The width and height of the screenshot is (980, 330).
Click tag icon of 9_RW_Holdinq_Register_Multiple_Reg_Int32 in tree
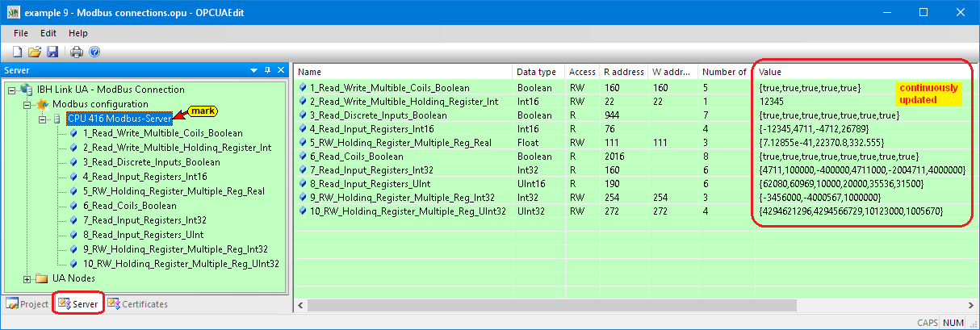tap(73, 249)
